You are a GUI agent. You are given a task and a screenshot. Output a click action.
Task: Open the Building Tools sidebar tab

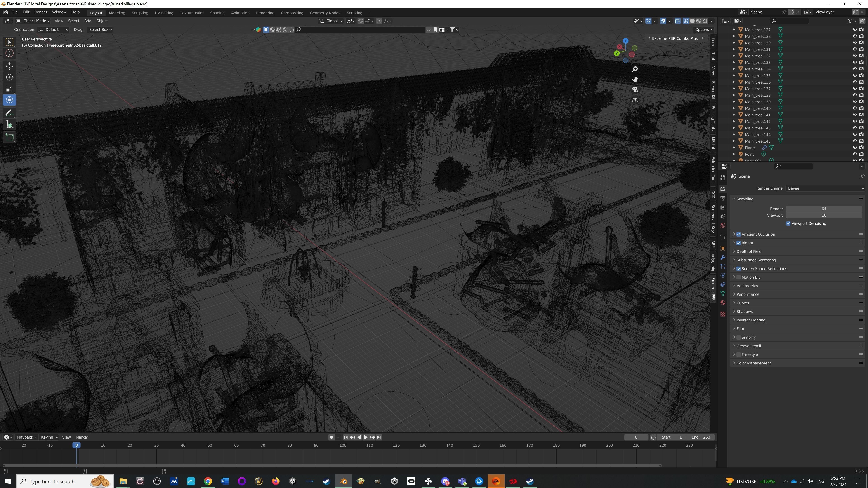[713, 118]
